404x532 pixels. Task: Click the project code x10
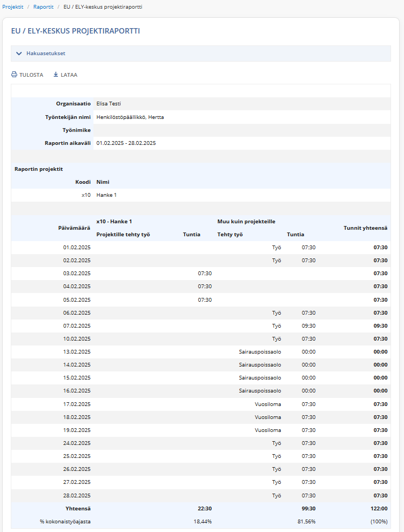pos(86,195)
